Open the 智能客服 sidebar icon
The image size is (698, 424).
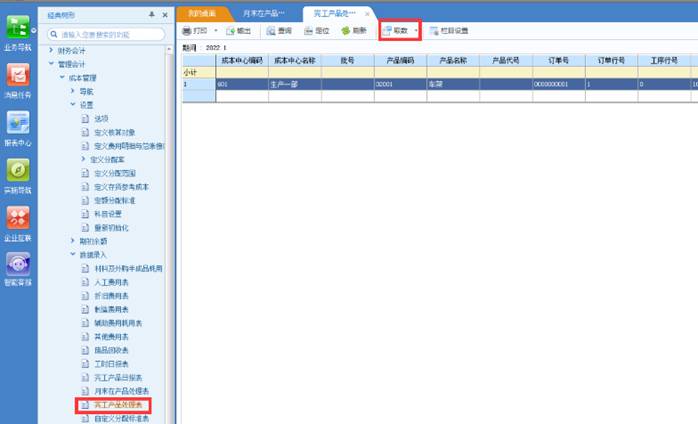tap(17, 268)
